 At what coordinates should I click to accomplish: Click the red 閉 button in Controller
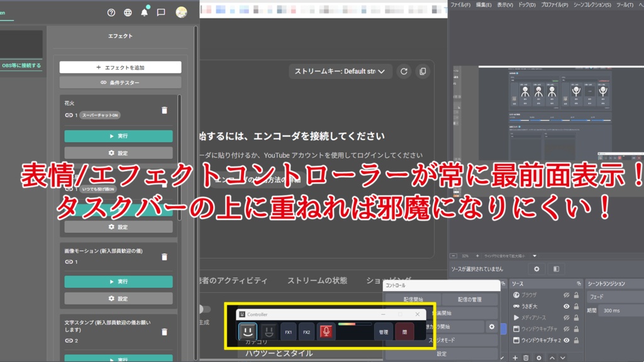pos(404,332)
